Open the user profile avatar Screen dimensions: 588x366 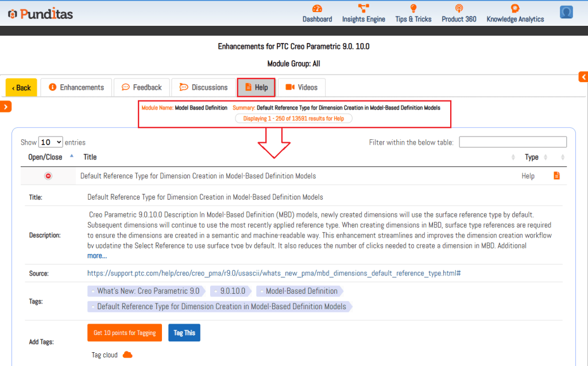pos(566,12)
